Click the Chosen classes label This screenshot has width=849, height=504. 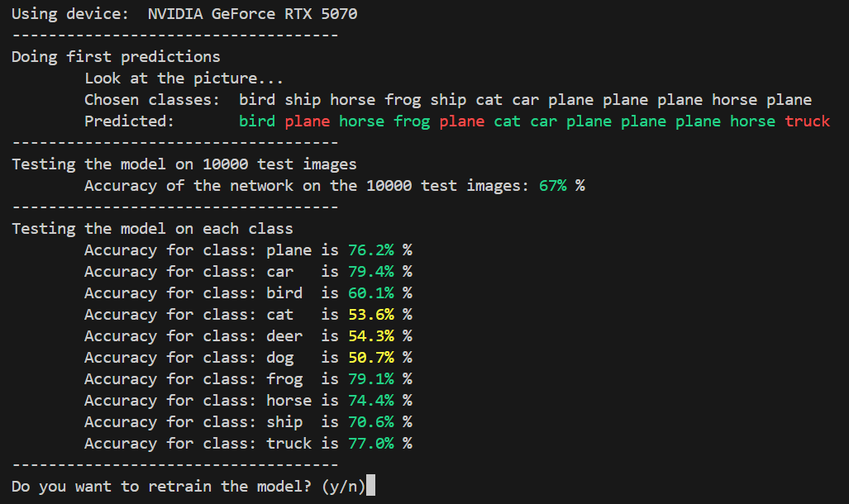[151, 100]
